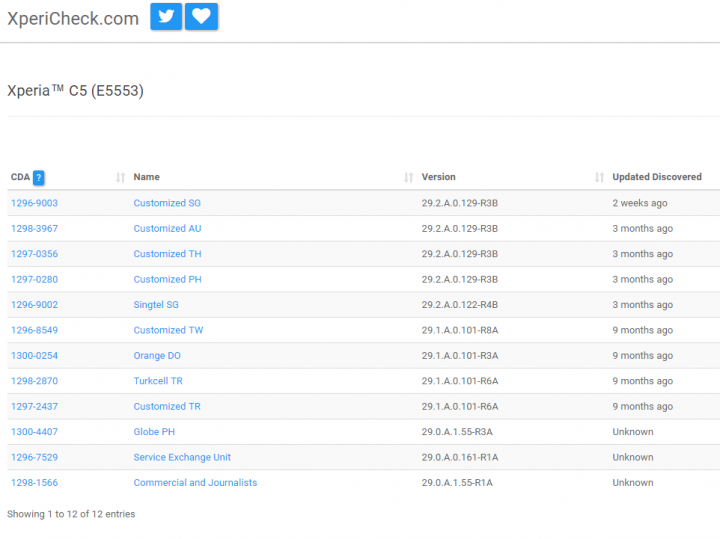Open CDA link 1298-3967
This screenshot has height=539, width=720.
coord(34,229)
